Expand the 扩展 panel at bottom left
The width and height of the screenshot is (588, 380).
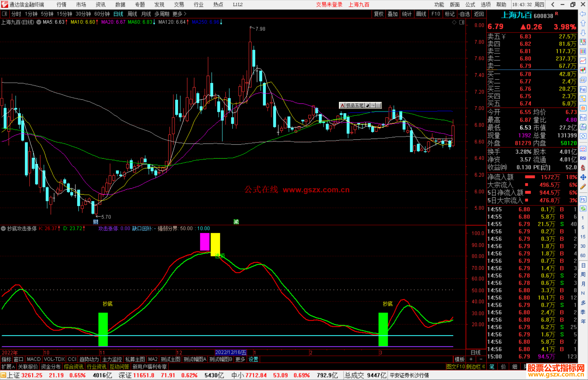8,367
